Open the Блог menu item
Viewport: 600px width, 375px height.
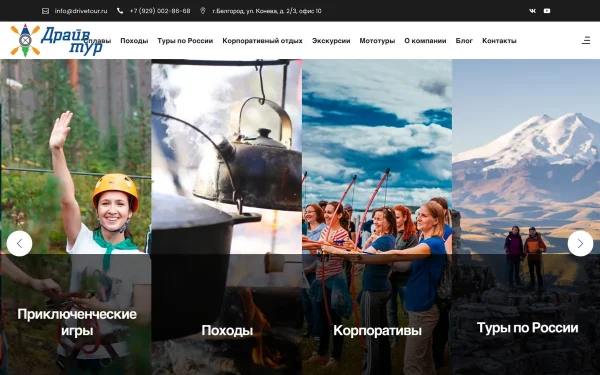click(x=464, y=41)
